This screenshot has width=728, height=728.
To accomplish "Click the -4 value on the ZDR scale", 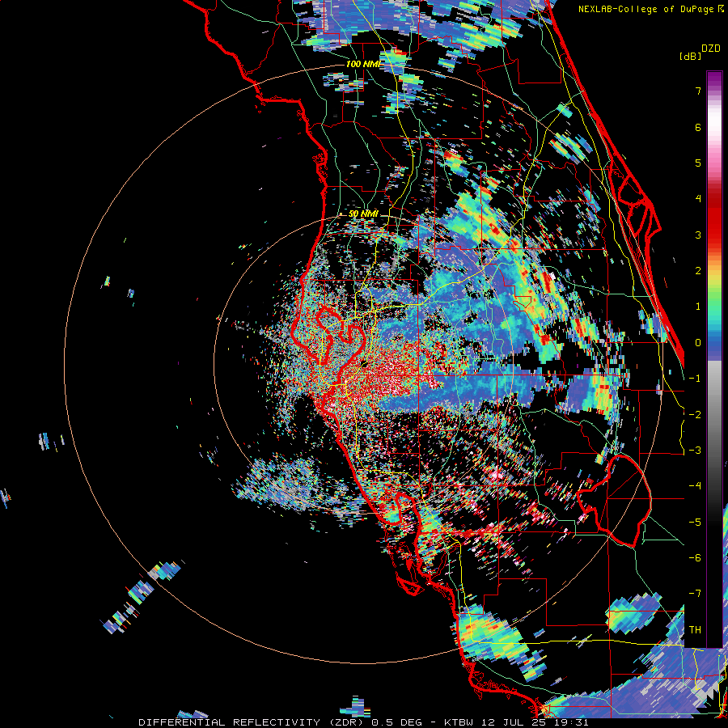I will pyautogui.click(x=695, y=486).
